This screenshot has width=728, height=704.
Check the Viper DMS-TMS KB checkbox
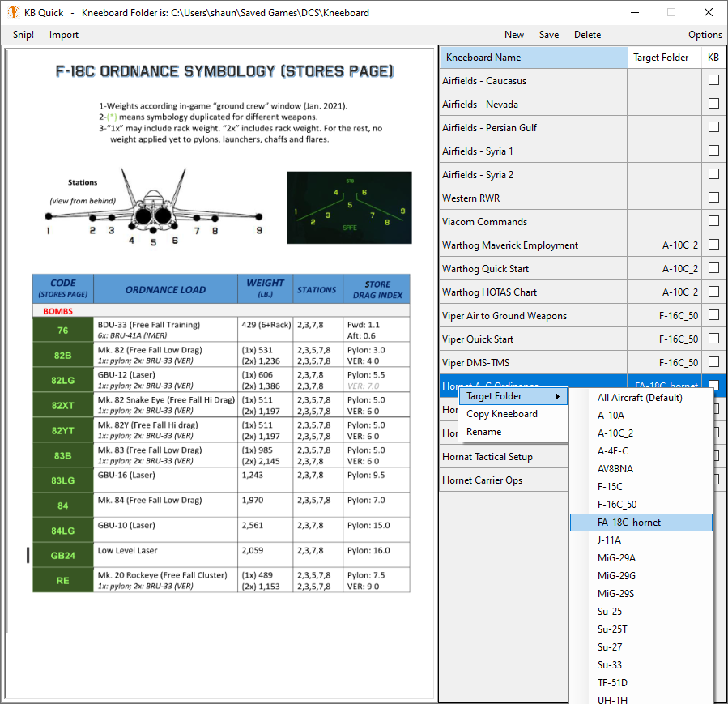(x=713, y=362)
